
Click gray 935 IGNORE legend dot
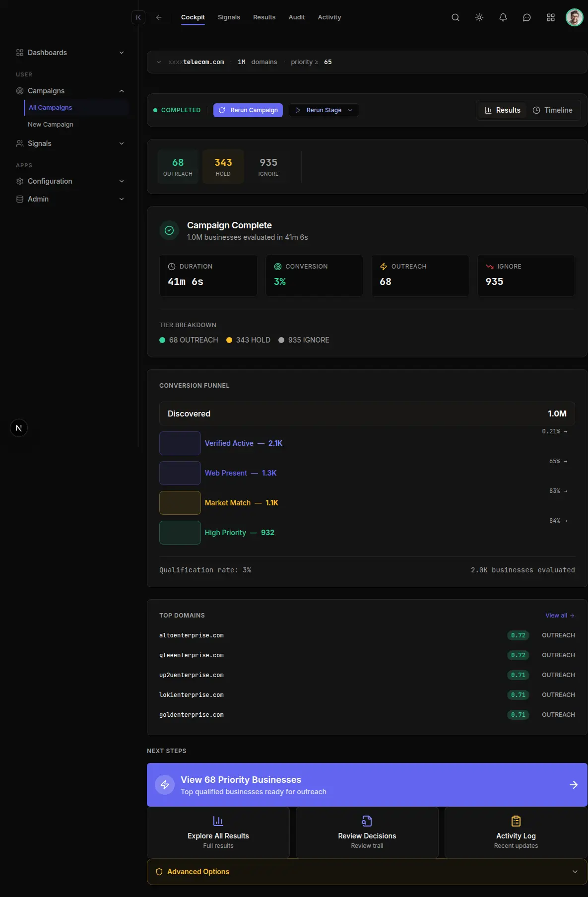pos(281,340)
